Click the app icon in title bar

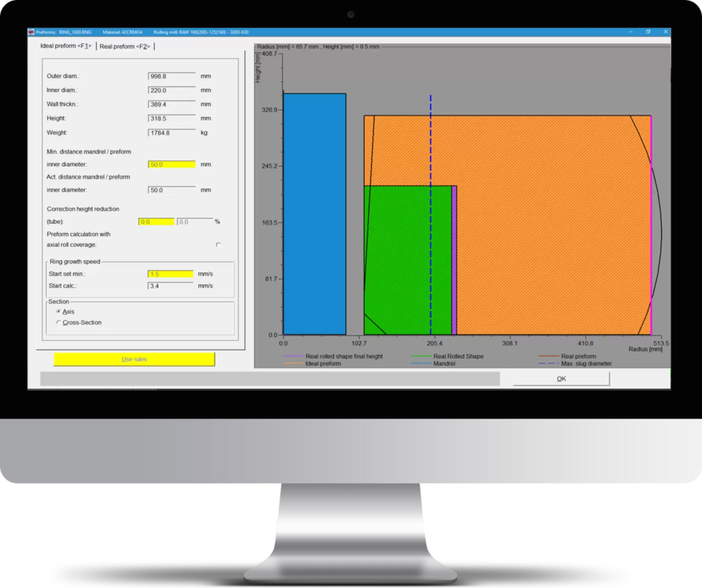[31, 32]
